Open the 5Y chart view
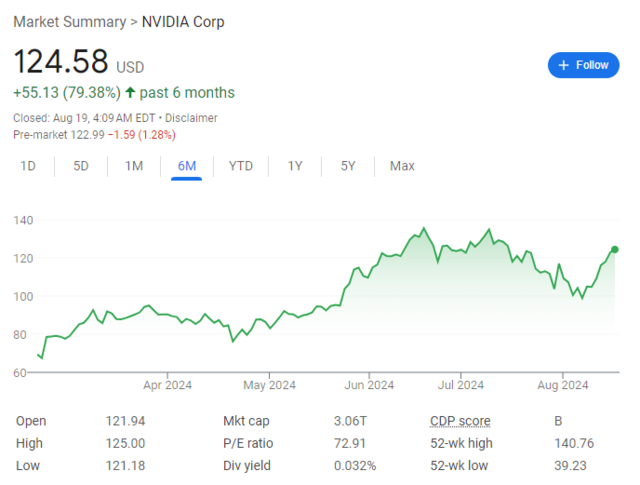Image resolution: width=640 pixels, height=485 pixels. pyautogui.click(x=348, y=166)
